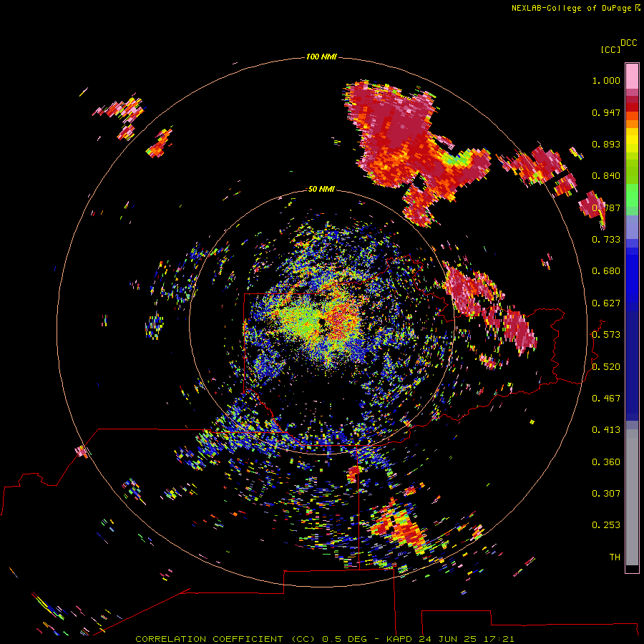This screenshot has height=644, width=644.
Task: Click the 50 NMI range ring label
Action: pyautogui.click(x=321, y=189)
